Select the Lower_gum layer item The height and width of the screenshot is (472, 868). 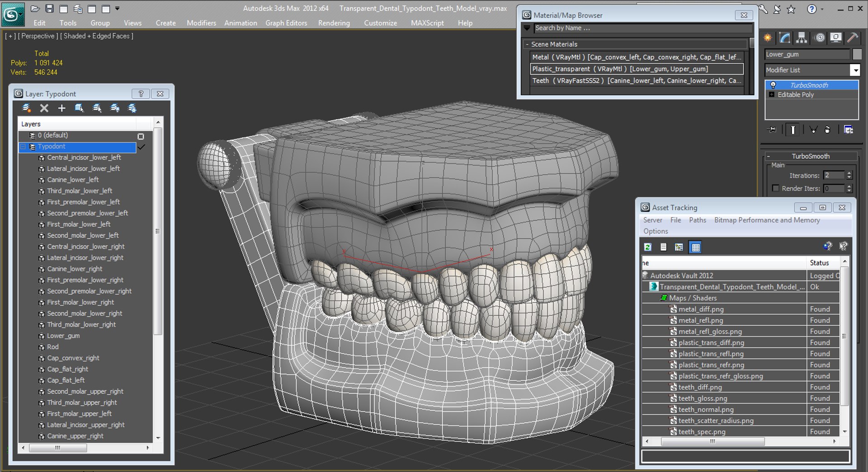(x=63, y=336)
